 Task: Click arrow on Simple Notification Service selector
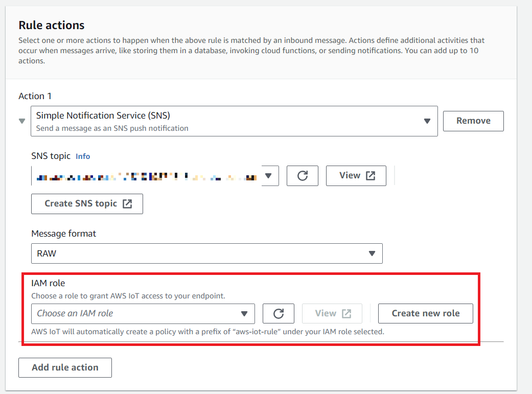point(427,121)
